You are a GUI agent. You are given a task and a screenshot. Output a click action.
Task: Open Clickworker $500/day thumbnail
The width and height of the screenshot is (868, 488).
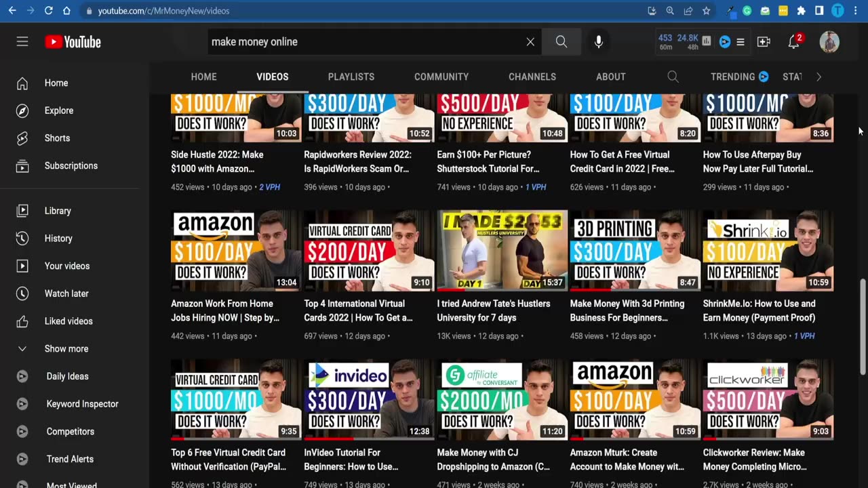pos(768,399)
